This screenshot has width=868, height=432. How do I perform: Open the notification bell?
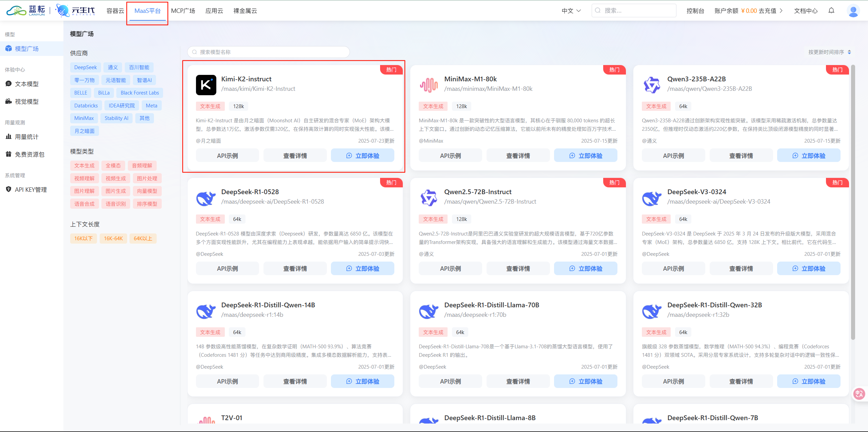click(x=831, y=11)
